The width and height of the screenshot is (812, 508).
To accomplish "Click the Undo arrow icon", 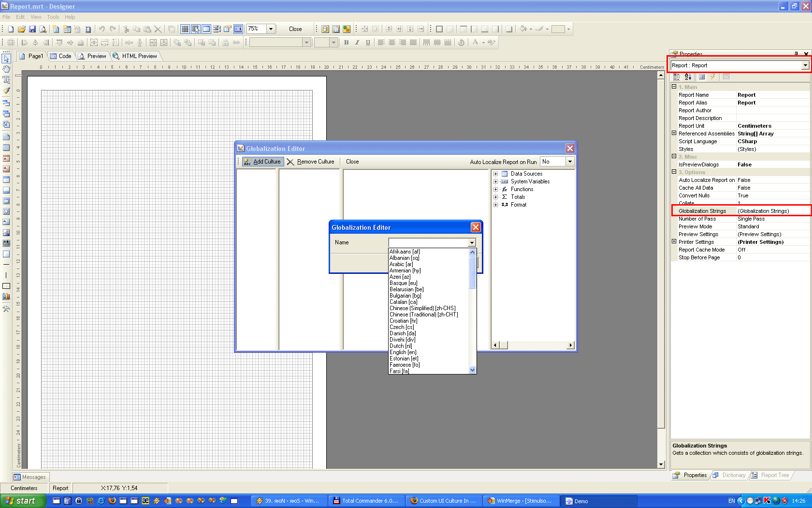I will coord(102,29).
